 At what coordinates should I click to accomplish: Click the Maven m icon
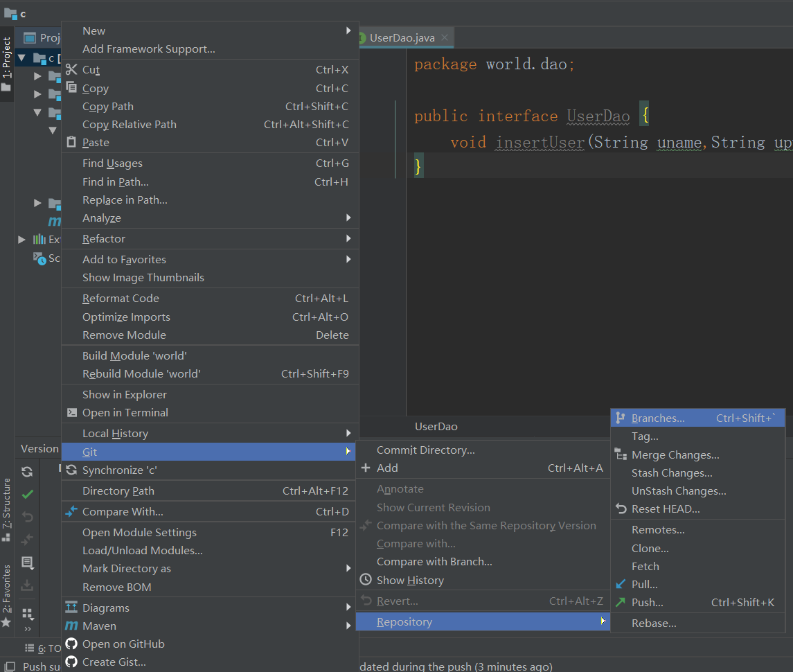(x=72, y=626)
